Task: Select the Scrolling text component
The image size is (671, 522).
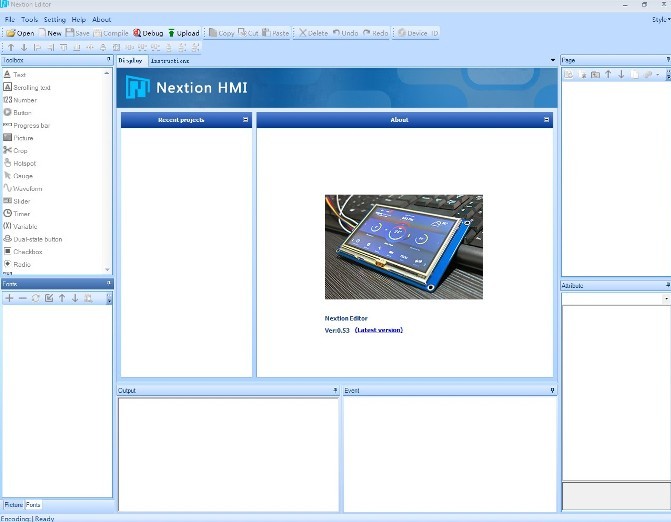Action: (x=27, y=87)
